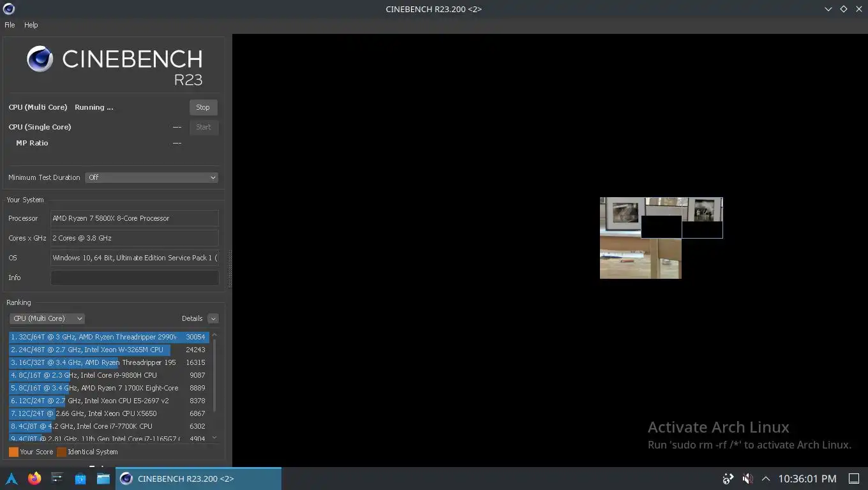This screenshot has height=490, width=868.
Task: Stop the multi core benchmark
Action: click(203, 107)
